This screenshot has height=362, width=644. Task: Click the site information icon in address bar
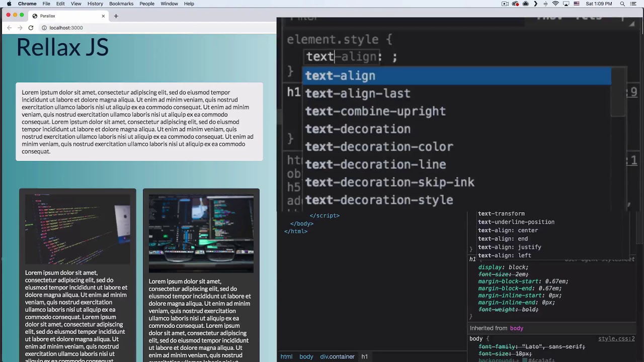coord(44,28)
